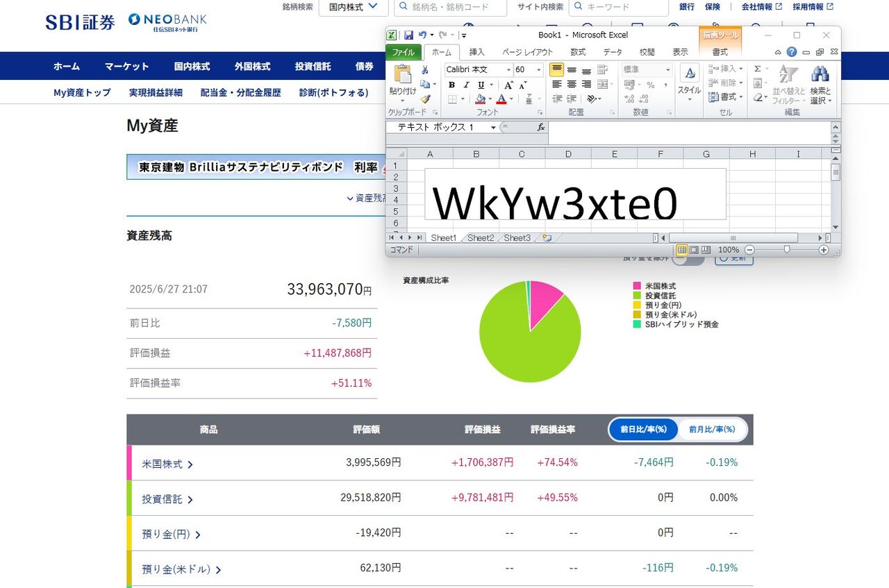Open the 投資信託 row link
The width and height of the screenshot is (889, 588).
point(167,499)
